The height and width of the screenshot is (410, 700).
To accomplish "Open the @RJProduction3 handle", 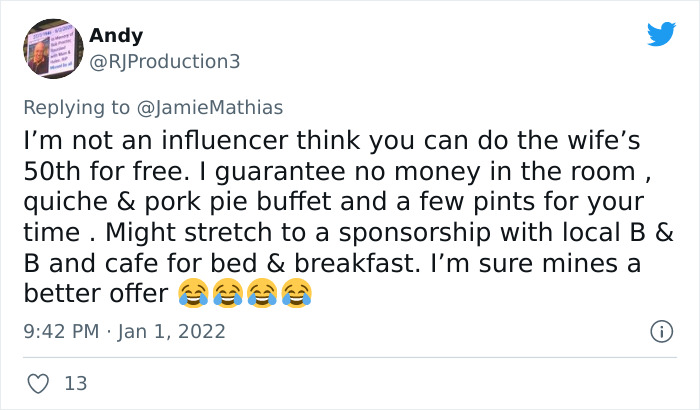I will [164, 61].
